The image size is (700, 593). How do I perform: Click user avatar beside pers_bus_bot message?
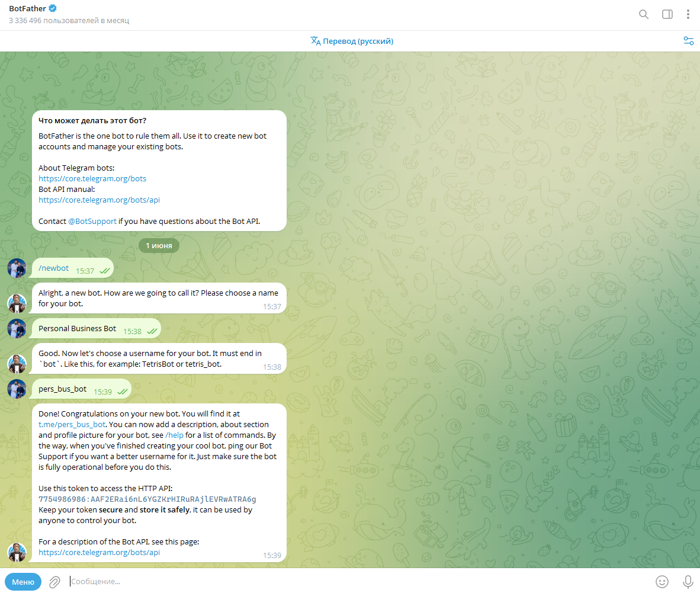17,389
